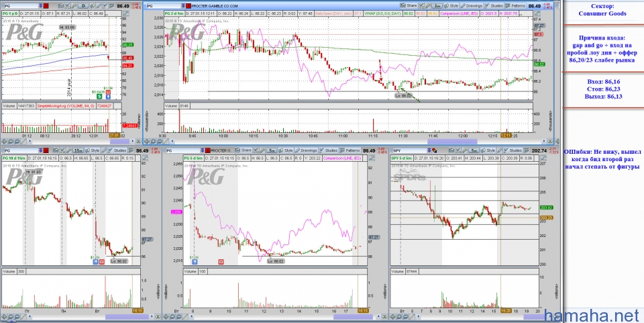This screenshot has height=323, width=644.
Task: Click wrench settings icon in top-left PG daily chart
Action: click(74, 6)
